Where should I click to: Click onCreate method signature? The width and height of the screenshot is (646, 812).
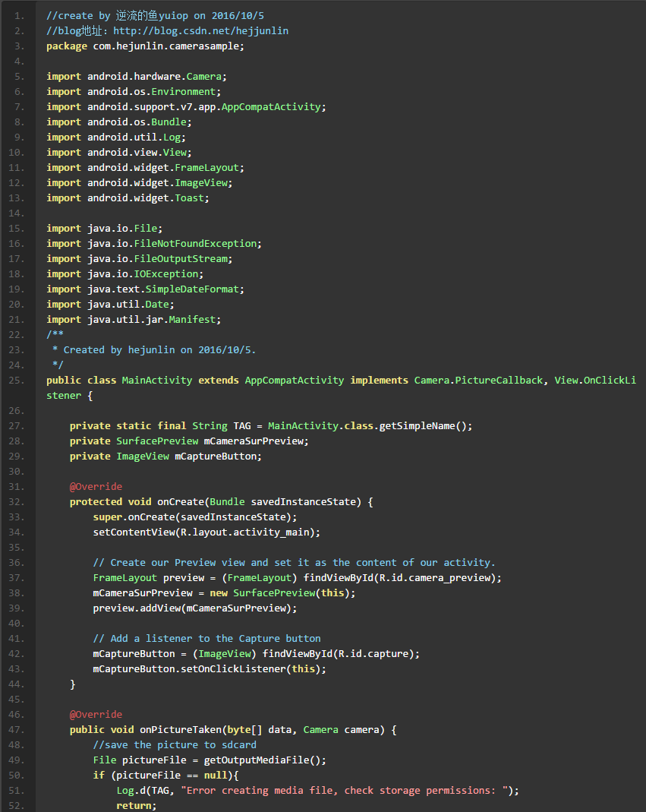[x=221, y=502]
